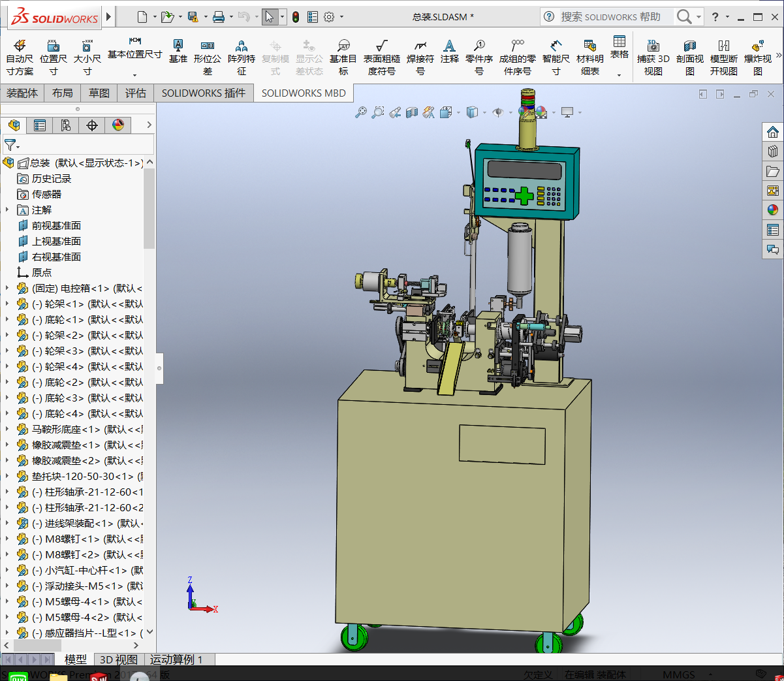
Task: Select the Size Dimension (大小尺寸) tool
Action: (x=87, y=57)
